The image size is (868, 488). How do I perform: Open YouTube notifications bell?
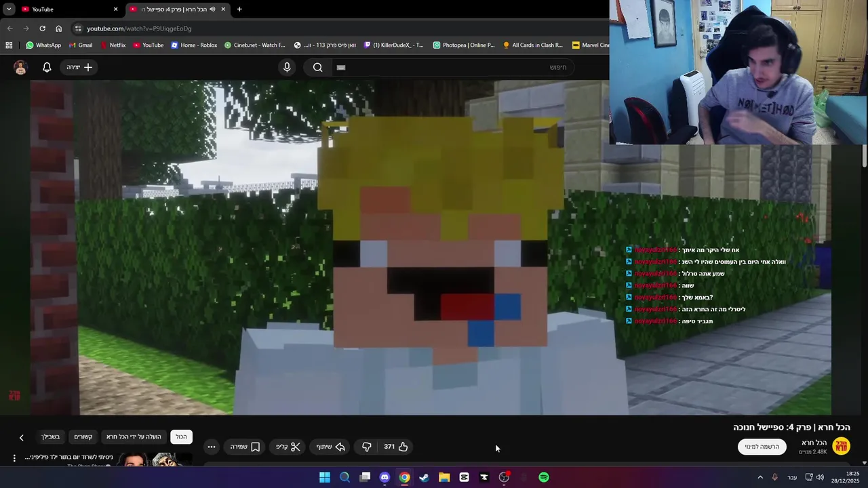47,67
